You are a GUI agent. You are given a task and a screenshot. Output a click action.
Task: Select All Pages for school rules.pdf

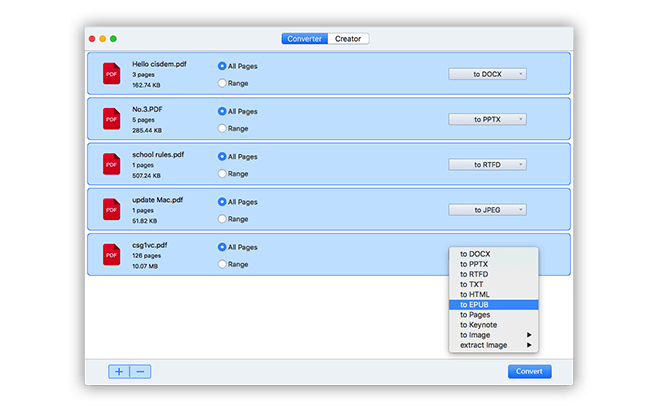(x=222, y=156)
